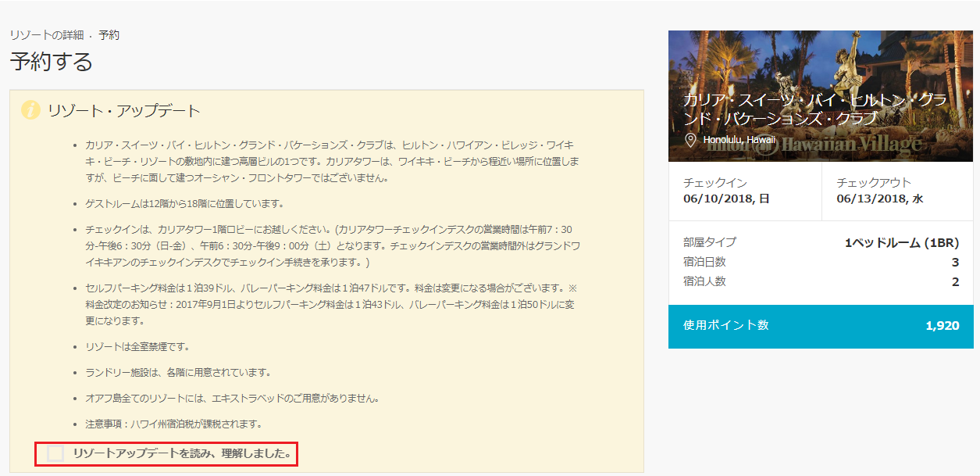Click the 宿泊日数 row label

coord(704,262)
